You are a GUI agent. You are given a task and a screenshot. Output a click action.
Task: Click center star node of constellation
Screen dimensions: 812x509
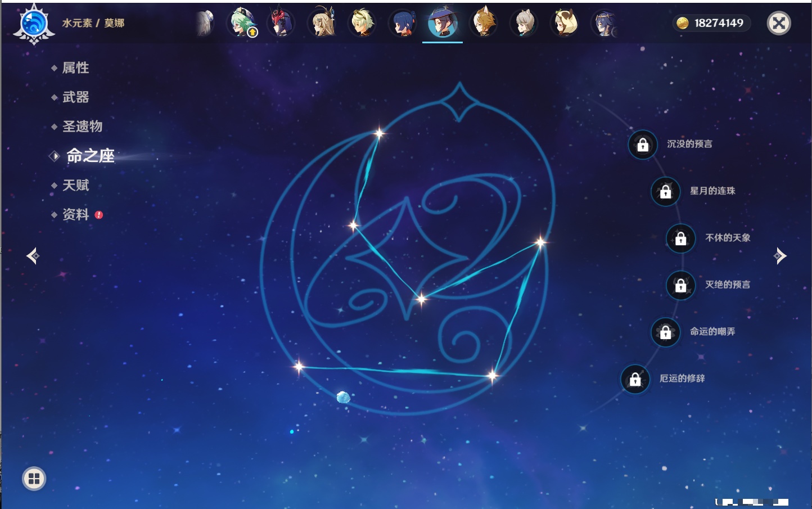[x=421, y=299]
